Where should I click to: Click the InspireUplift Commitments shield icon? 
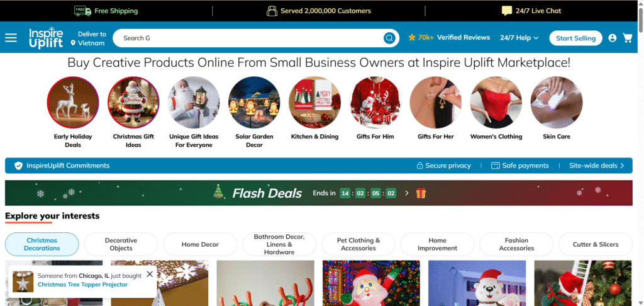pyautogui.click(x=18, y=166)
